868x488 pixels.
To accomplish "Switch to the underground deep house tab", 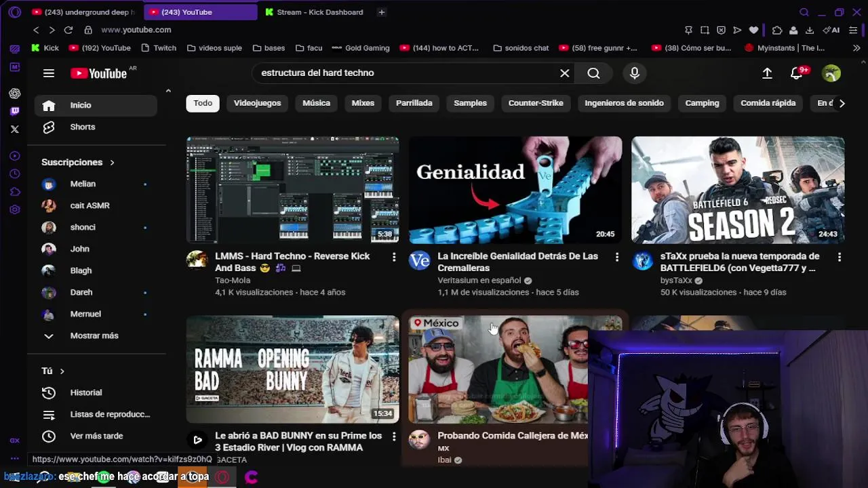I will [x=83, y=12].
